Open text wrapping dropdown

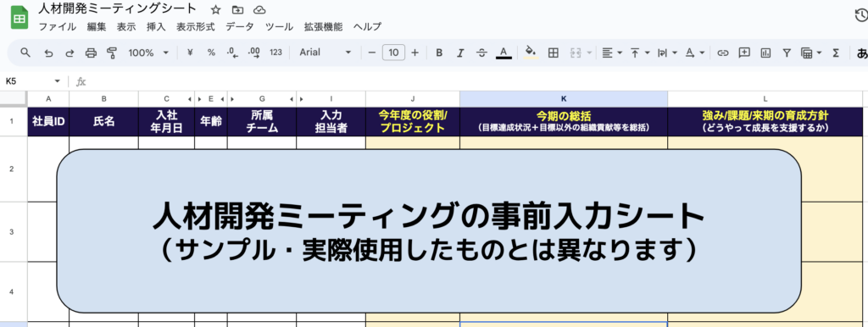tap(667, 53)
